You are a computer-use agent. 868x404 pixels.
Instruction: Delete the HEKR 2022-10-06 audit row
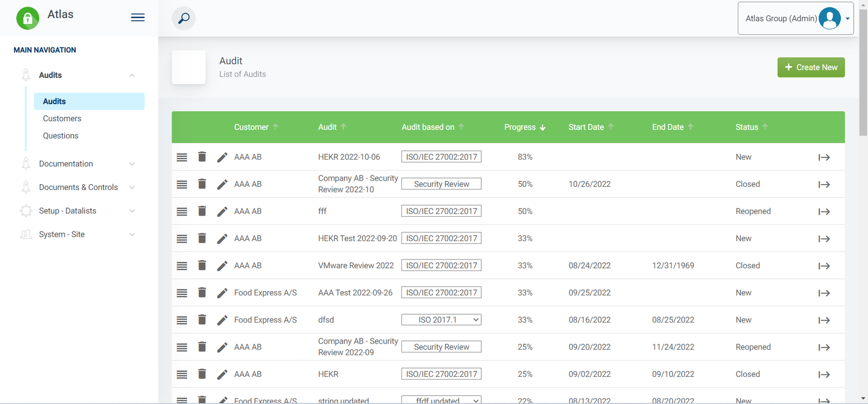pos(202,157)
